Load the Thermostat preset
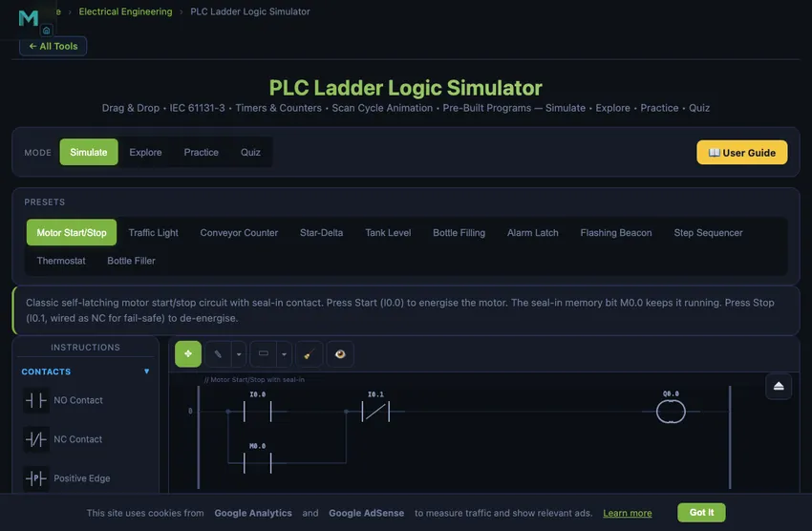The width and height of the screenshot is (812, 531). (x=61, y=261)
